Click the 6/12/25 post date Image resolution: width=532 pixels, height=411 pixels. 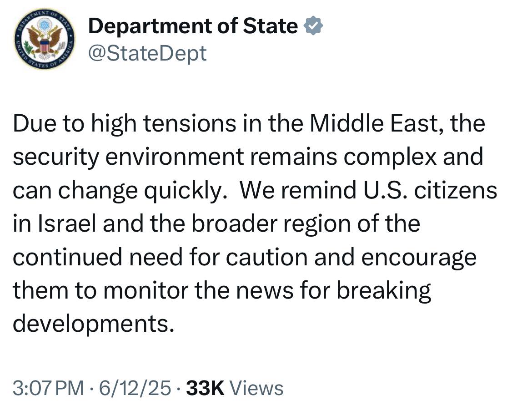[135, 388]
